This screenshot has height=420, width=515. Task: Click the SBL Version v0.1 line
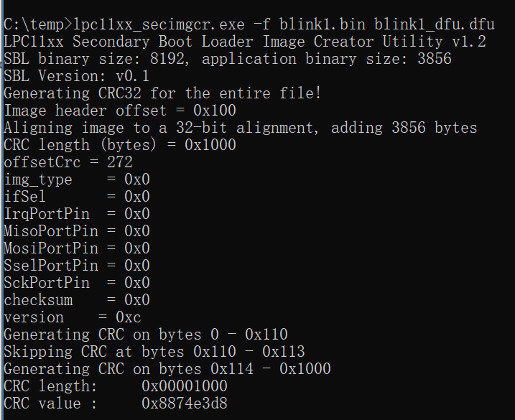(75, 76)
